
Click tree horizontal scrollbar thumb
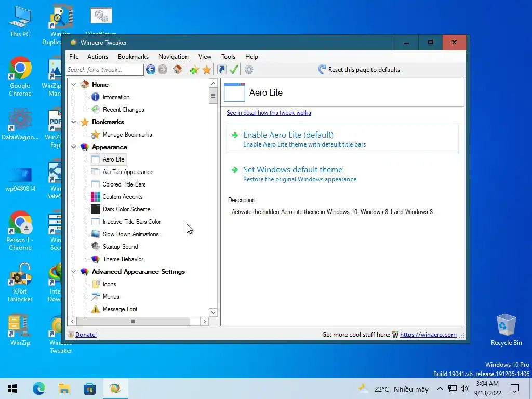coord(133,321)
